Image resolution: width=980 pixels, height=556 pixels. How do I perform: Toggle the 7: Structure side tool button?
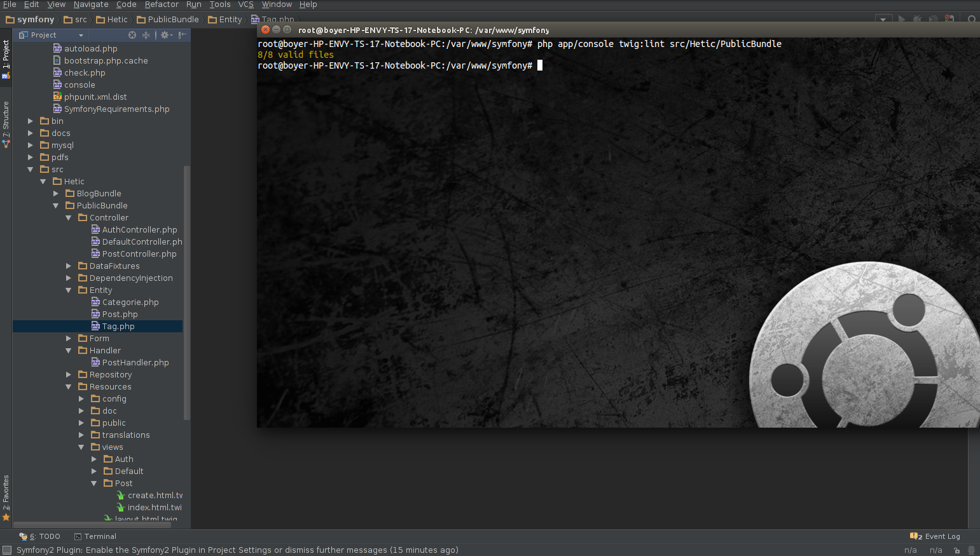(6, 125)
